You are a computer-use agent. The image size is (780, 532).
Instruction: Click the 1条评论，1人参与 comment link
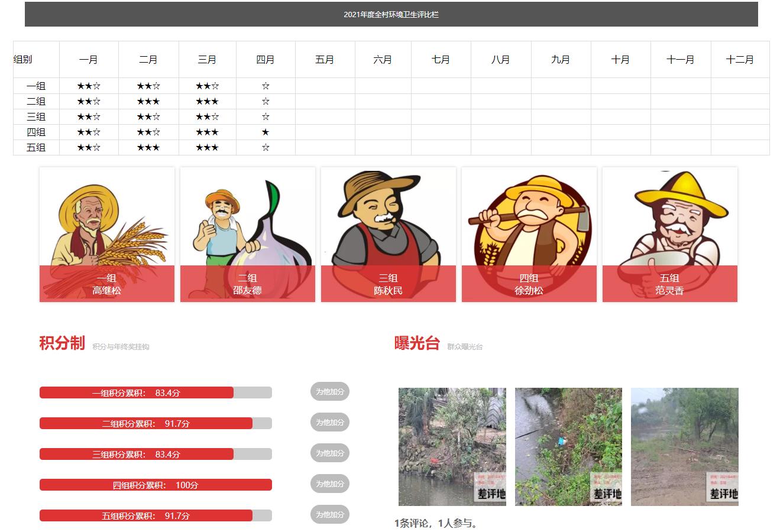(x=436, y=523)
